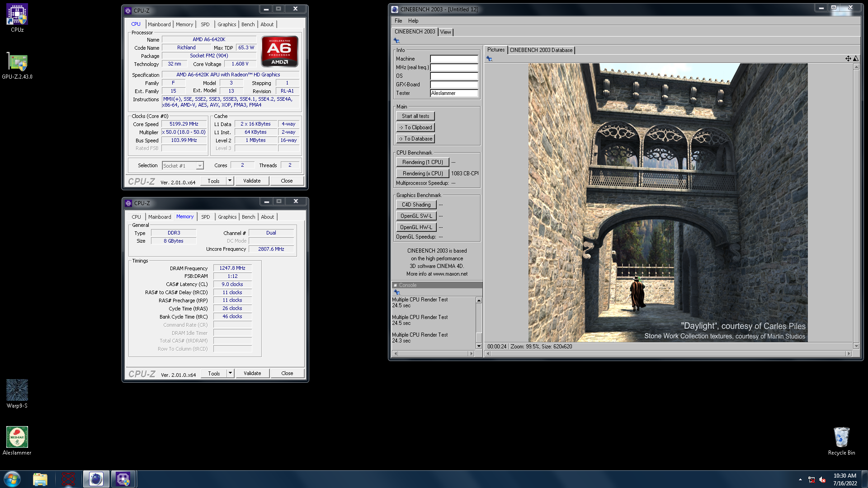Show hidden system tray icons
868x488 pixels.
[x=800, y=479]
